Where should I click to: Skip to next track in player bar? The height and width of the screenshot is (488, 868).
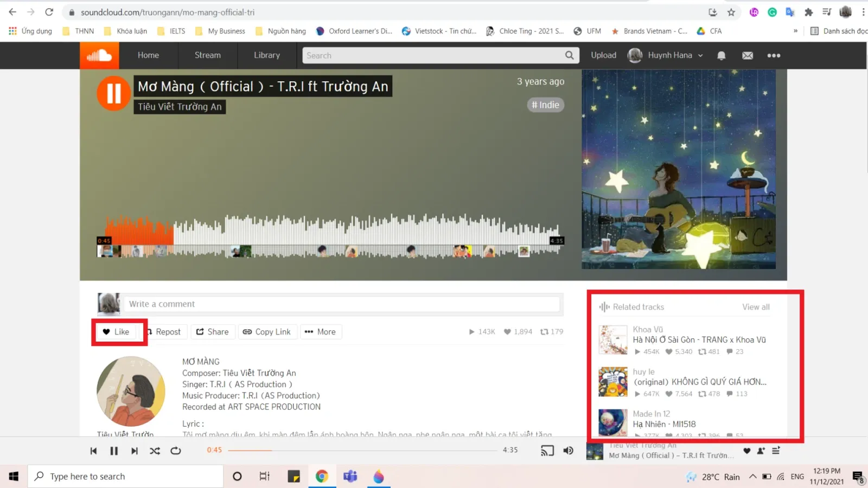click(135, 451)
